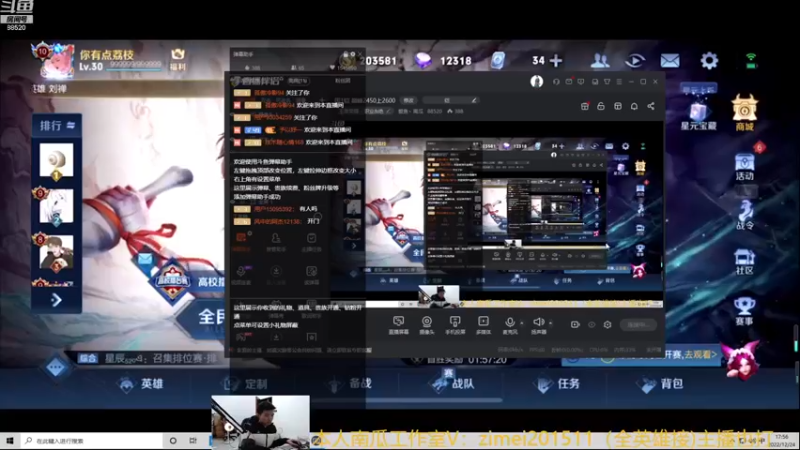Click the 摄像头 camera source icon
800x450 pixels.
[427, 324]
